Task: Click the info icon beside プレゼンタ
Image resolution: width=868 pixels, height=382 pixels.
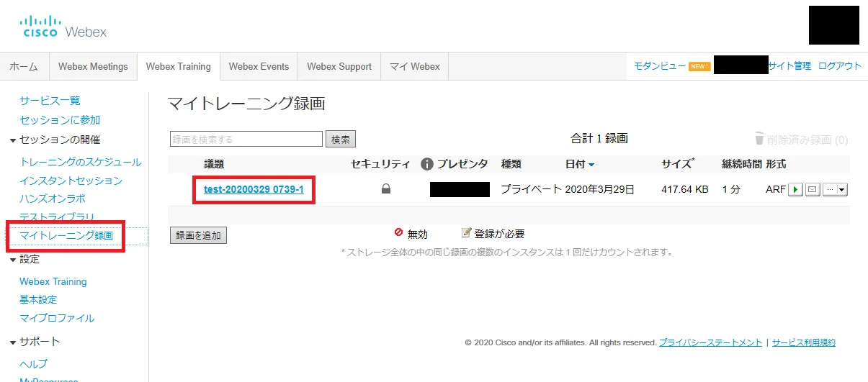Action: pyautogui.click(x=427, y=164)
